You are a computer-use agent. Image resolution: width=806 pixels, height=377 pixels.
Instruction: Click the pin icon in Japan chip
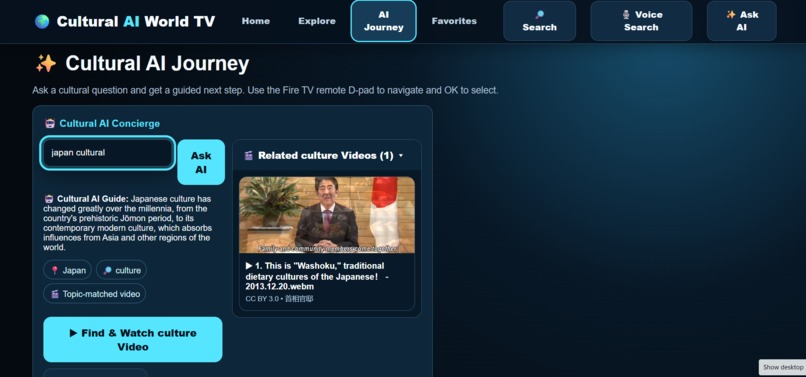click(55, 270)
